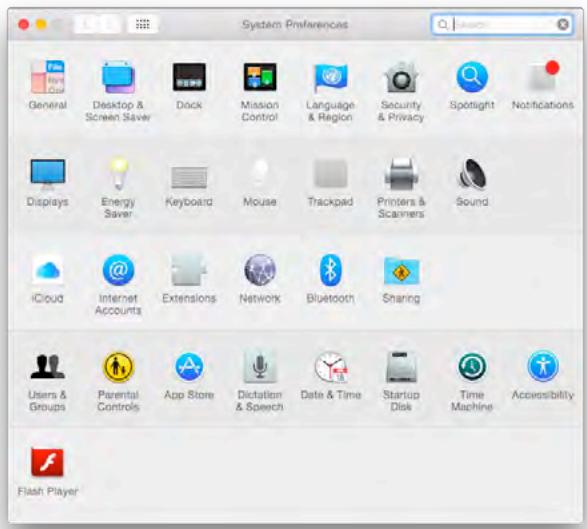587x529 pixels.
Task: Open Accessibility settings
Action: [x=543, y=366]
